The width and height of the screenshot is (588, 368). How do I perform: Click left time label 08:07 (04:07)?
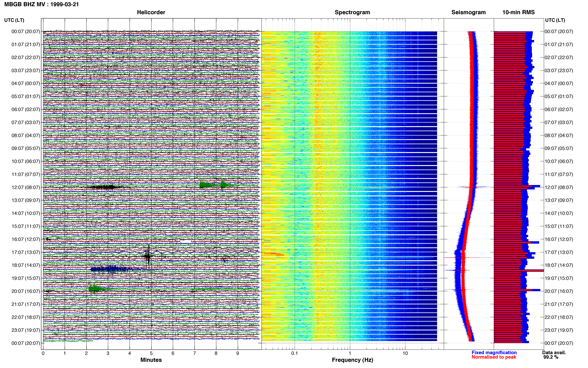click(26, 135)
